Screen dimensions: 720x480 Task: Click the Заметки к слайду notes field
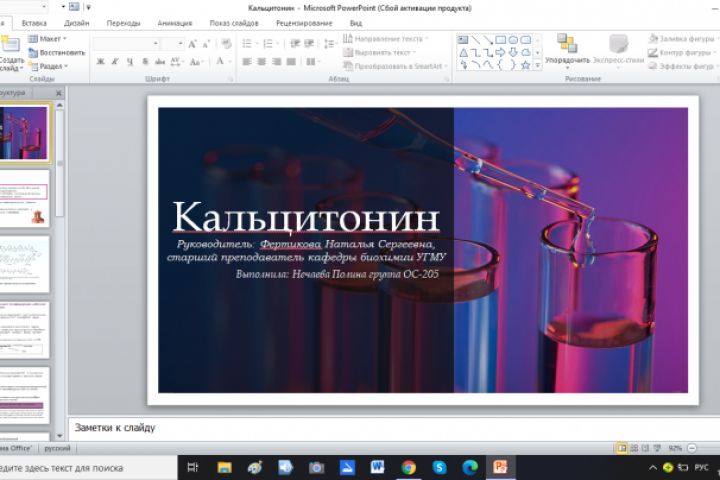pyautogui.click(x=394, y=428)
